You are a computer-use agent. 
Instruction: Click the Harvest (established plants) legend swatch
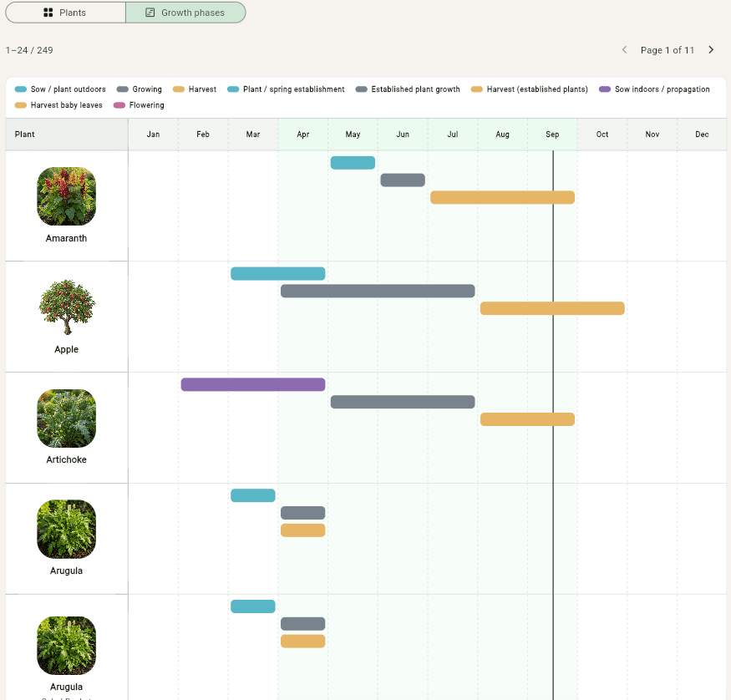(x=476, y=89)
